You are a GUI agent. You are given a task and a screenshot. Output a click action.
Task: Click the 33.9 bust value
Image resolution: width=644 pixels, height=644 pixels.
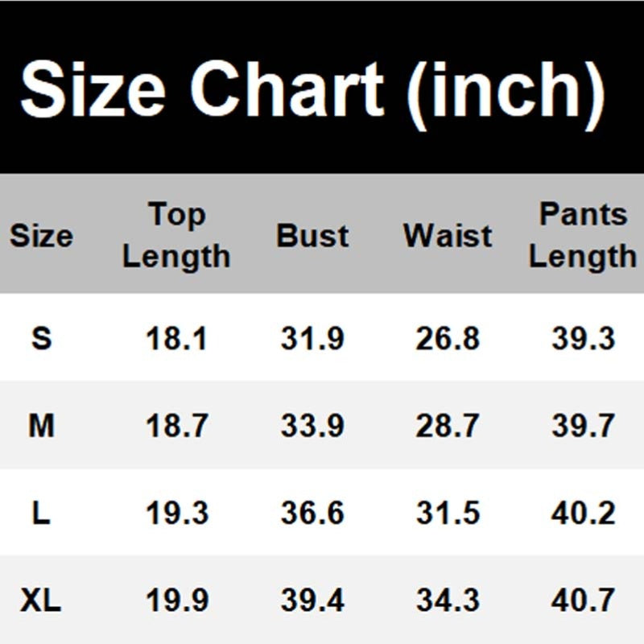point(312,426)
